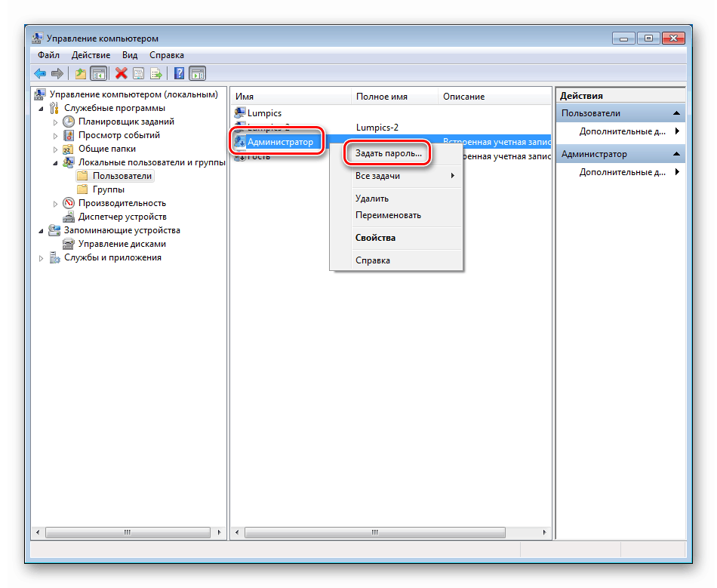Image resolution: width=717 pixels, height=588 pixels.
Task: Choose Свойства in the context menu
Action: click(396, 238)
